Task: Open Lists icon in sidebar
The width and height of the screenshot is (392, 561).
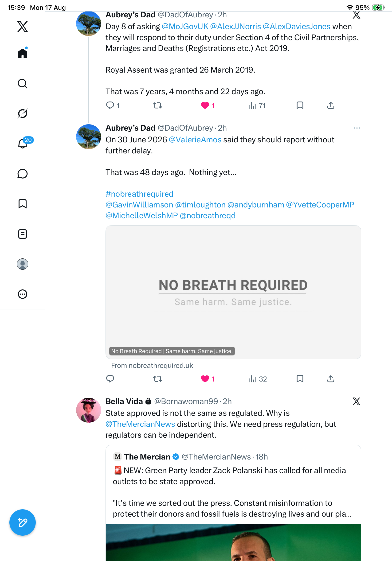Action: (23, 234)
